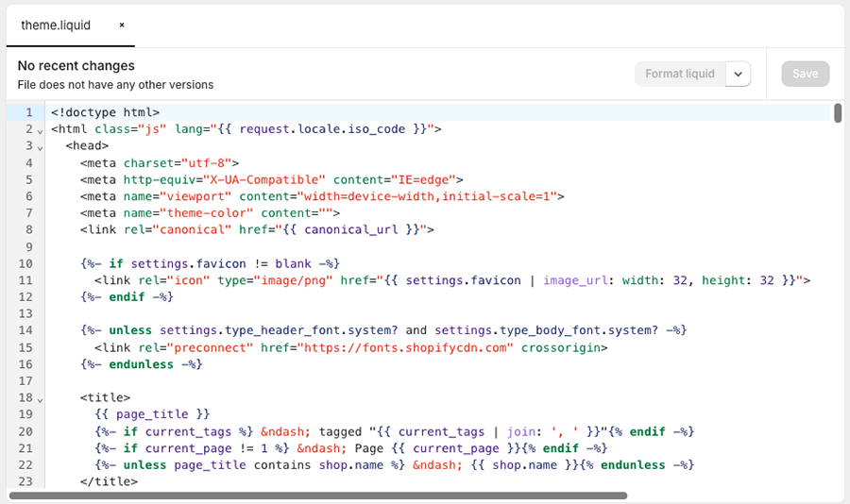Click the 'unless settings.type_header_font.system?' line

point(383,330)
